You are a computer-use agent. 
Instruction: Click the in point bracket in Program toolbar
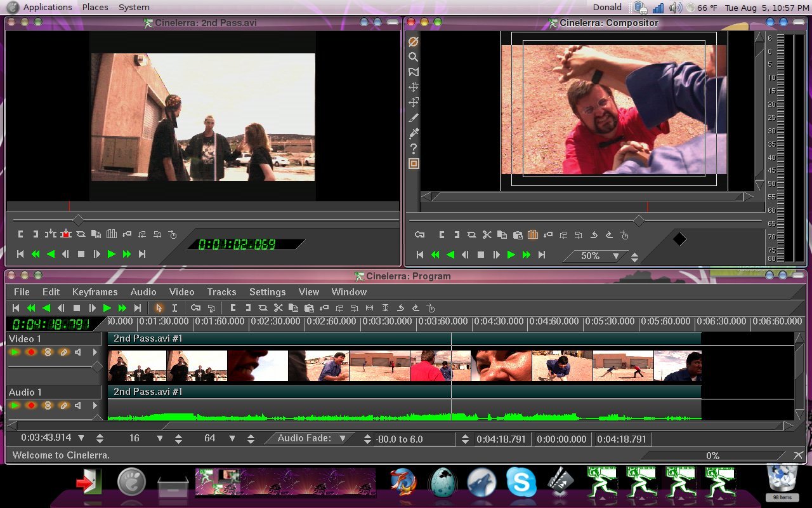pyautogui.click(x=233, y=308)
